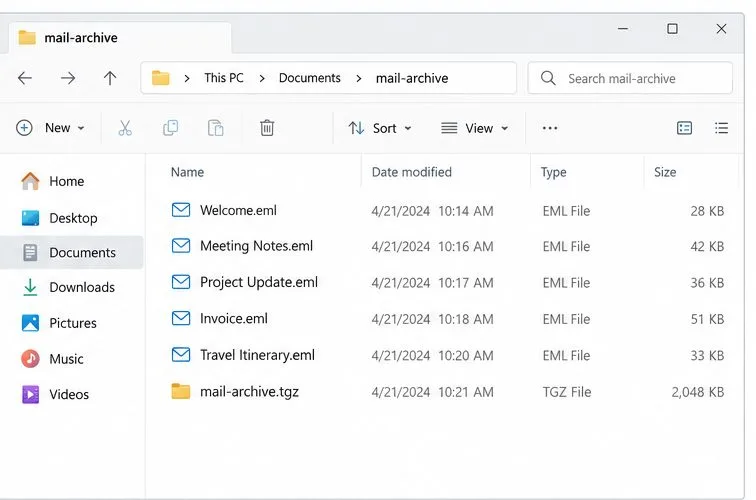Screen dimensions: 756x500
Task: Click the Delete trash icon
Action: pos(267,128)
